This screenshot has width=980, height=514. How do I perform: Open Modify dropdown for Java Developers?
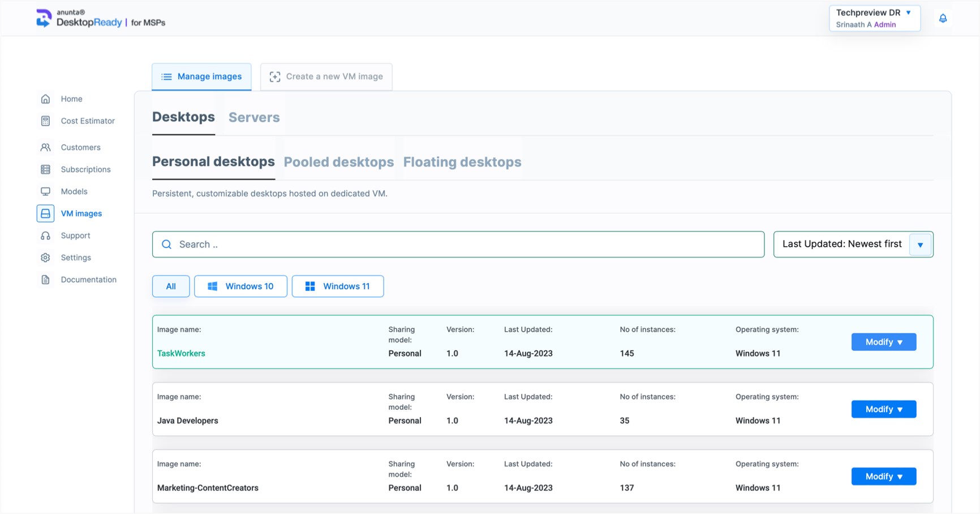point(883,409)
